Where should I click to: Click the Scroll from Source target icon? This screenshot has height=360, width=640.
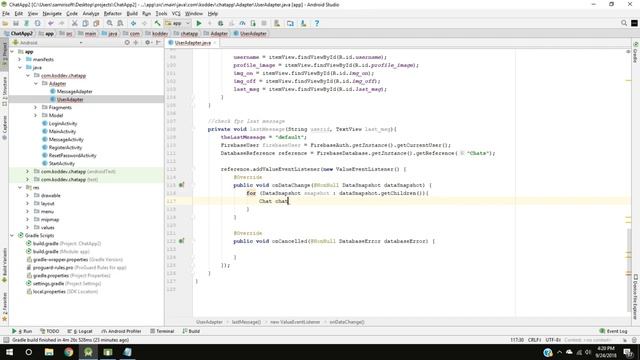127,42
